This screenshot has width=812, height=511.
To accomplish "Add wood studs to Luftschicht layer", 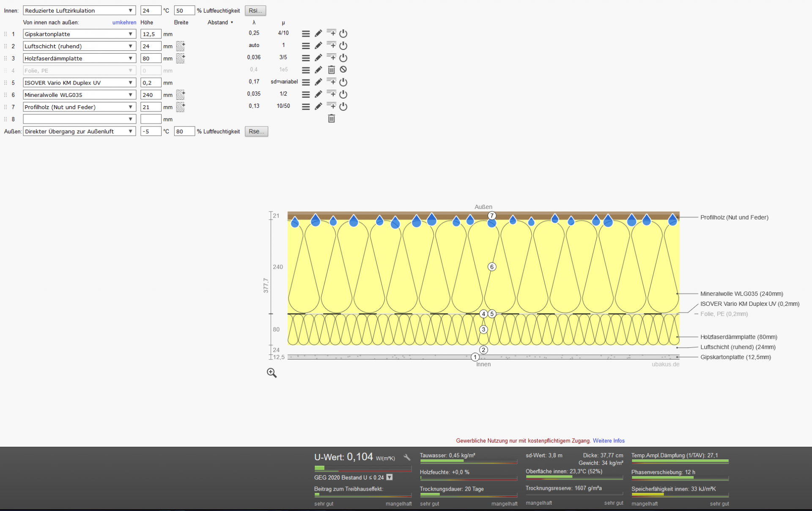I will pyautogui.click(x=181, y=46).
